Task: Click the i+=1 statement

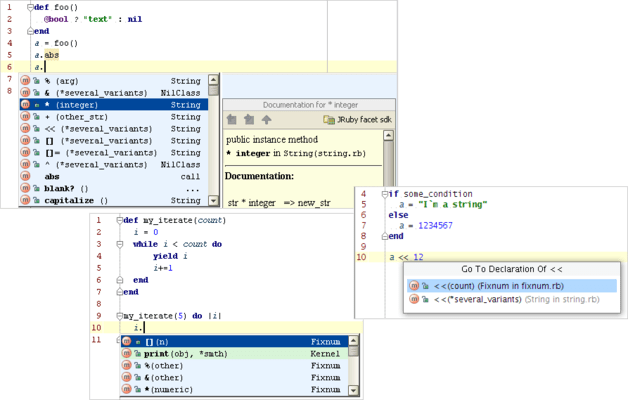Action: (x=163, y=268)
